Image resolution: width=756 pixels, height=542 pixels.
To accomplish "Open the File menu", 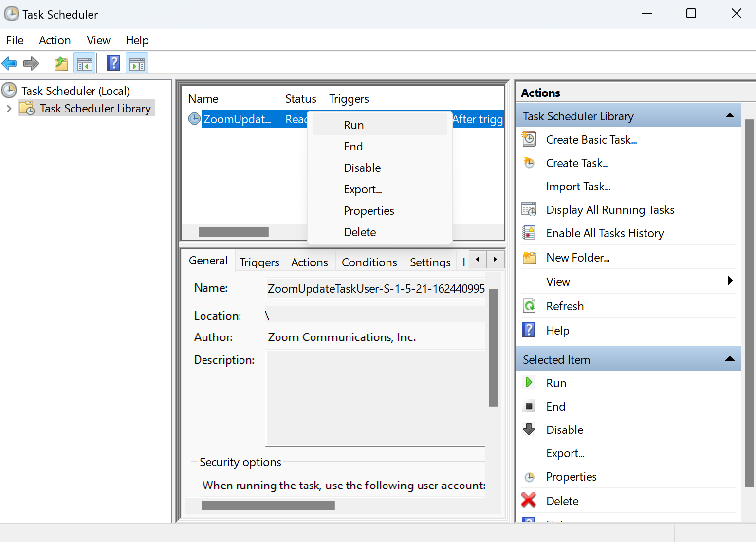I will coord(15,40).
